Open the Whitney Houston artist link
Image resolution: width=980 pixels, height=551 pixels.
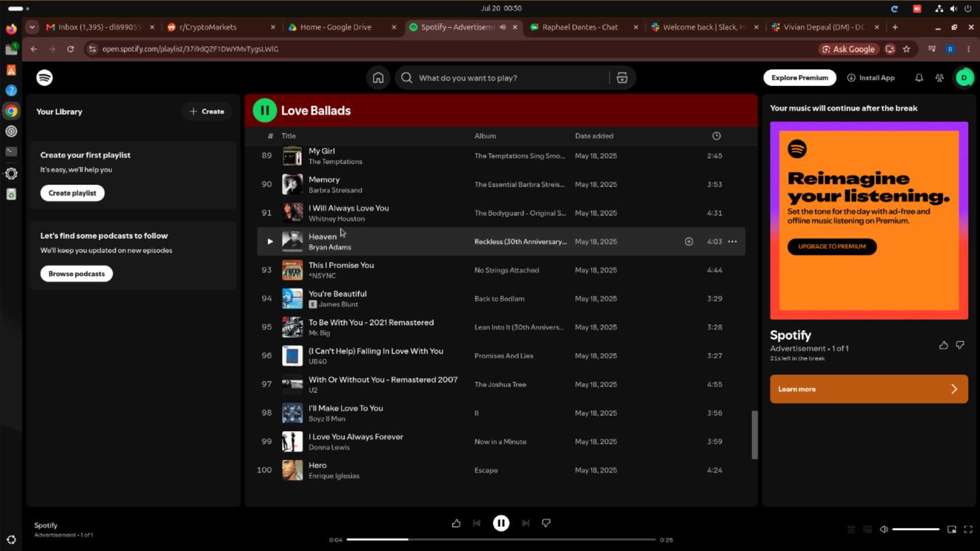337,218
